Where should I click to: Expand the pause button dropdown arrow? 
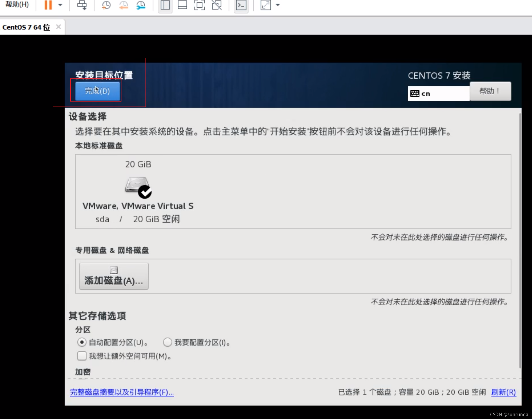pos(60,5)
